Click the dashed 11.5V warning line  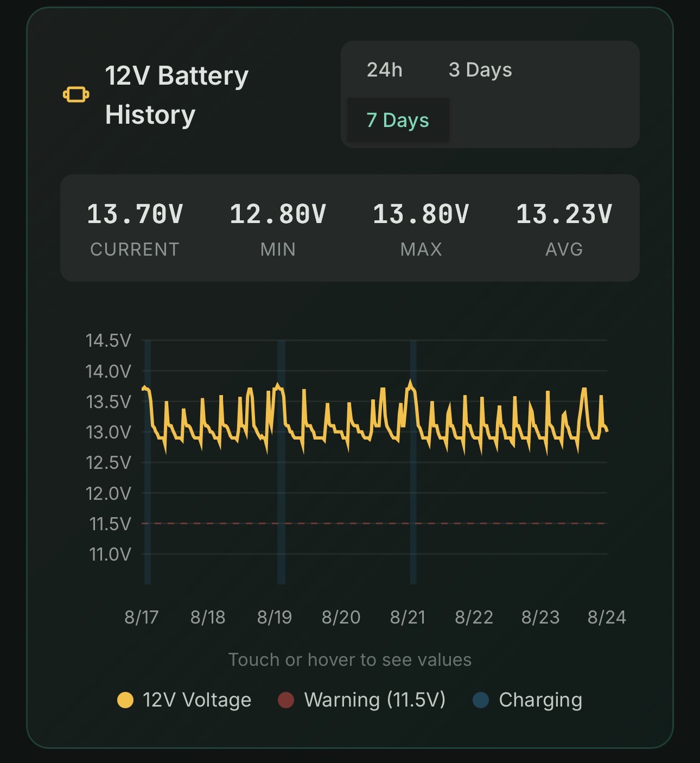374,524
